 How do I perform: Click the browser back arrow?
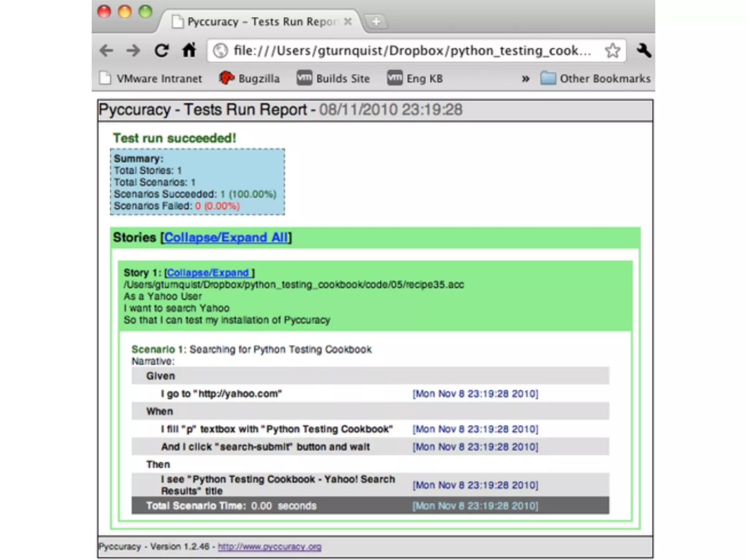point(107,50)
